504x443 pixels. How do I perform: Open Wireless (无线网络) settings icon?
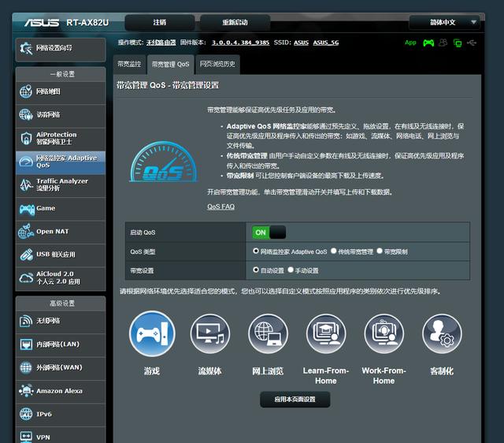click(26, 321)
